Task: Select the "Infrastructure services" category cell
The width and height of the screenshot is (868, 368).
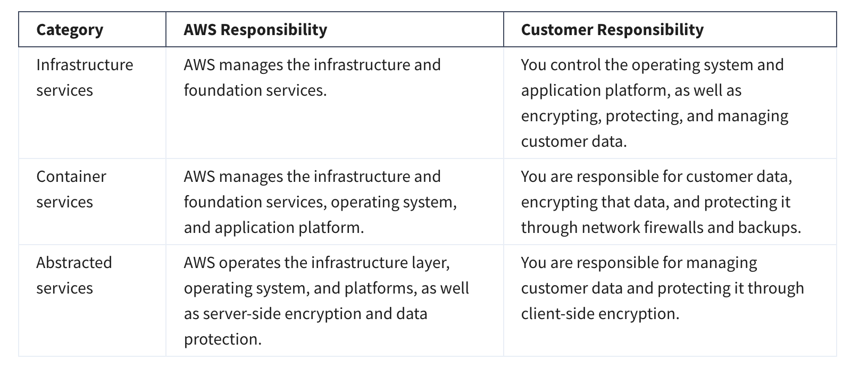Action: [x=85, y=78]
